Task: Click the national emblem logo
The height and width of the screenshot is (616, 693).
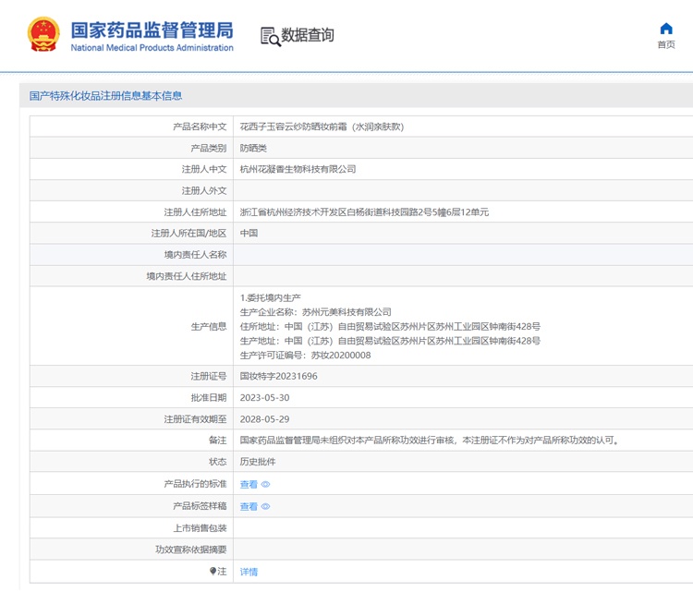Action: click(43, 34)
